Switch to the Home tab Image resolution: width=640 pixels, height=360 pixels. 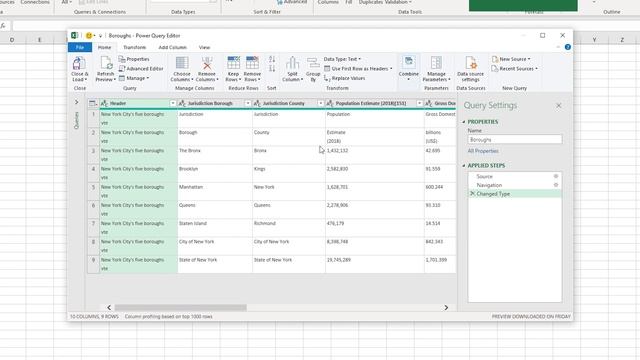[104, 47]
